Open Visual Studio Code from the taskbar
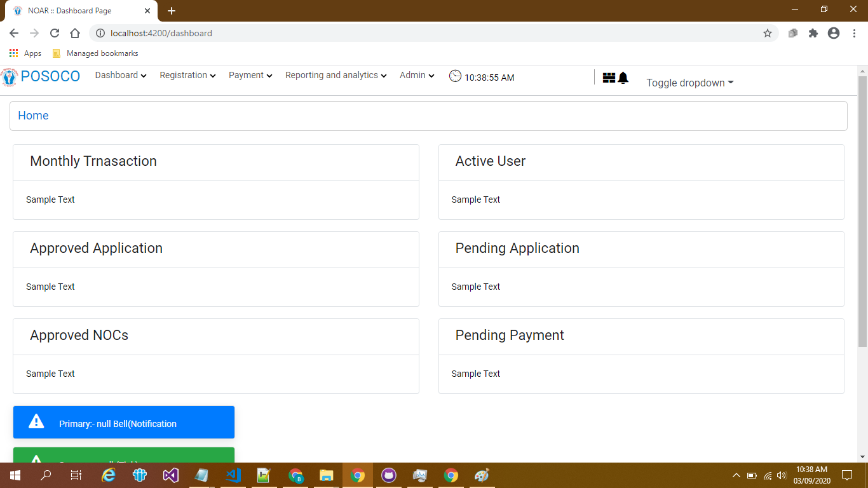The image size is (868, 488). tap(233, 475)
